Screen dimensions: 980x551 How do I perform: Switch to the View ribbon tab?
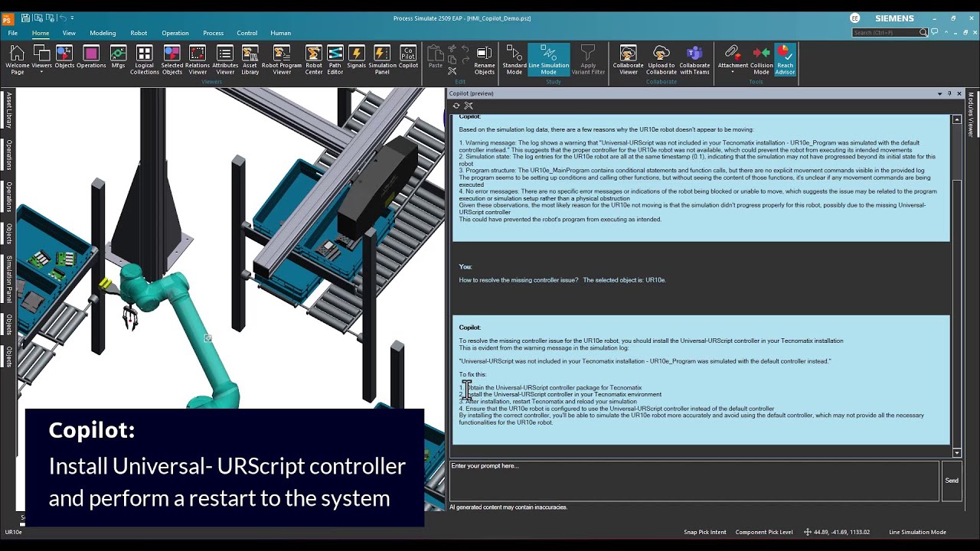69,33
